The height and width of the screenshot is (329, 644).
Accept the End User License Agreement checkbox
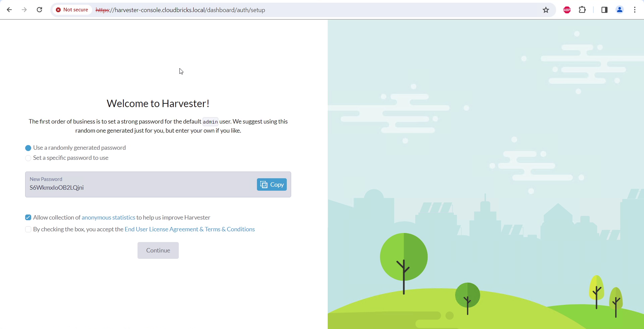coord(28,229)
